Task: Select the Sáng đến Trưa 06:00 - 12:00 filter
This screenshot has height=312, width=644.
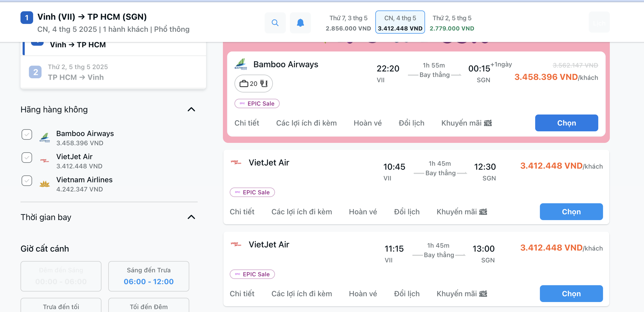Action: (x=148, y=276)
